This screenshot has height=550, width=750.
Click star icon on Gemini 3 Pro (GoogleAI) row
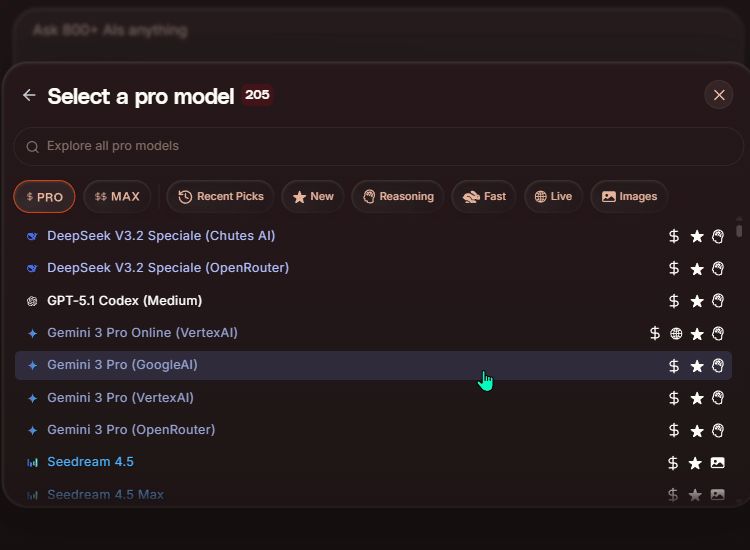point(697,366)
